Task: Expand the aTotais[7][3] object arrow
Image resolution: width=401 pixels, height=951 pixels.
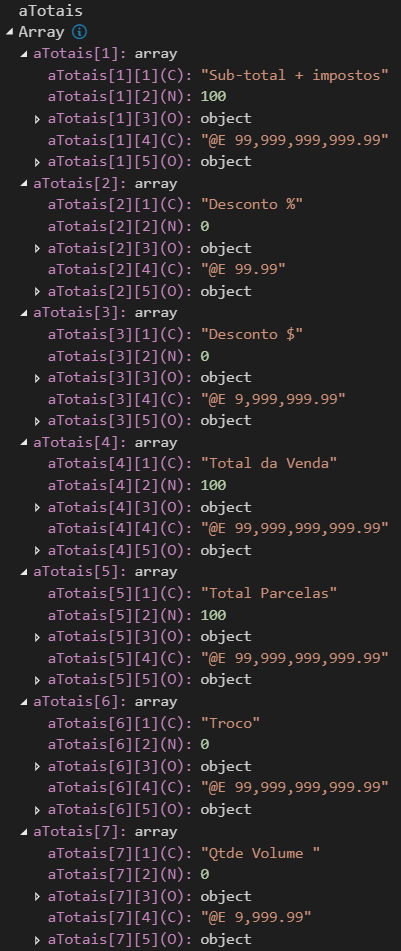Action: (38, 896)
